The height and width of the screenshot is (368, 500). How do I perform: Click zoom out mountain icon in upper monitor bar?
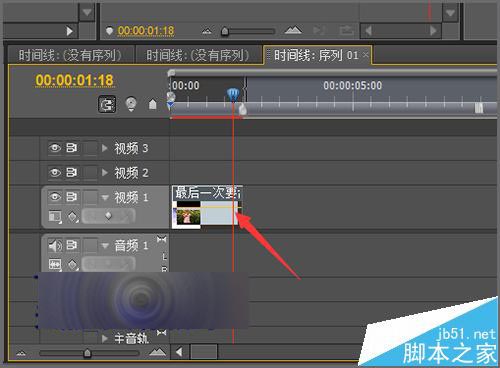point(207,31)
